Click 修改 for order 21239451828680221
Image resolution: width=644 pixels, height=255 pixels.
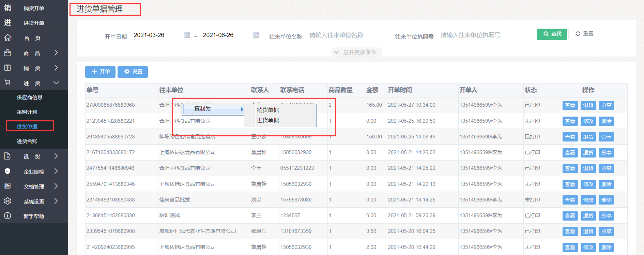click(588, 121)
